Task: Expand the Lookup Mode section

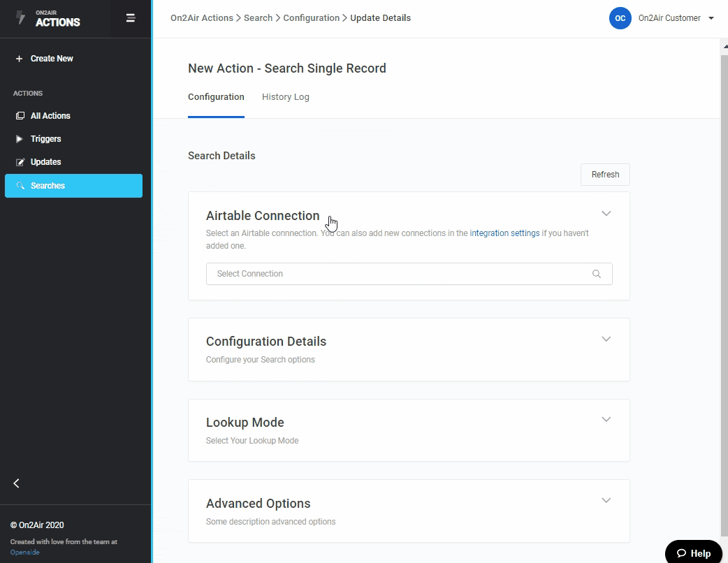Action: 606,420
